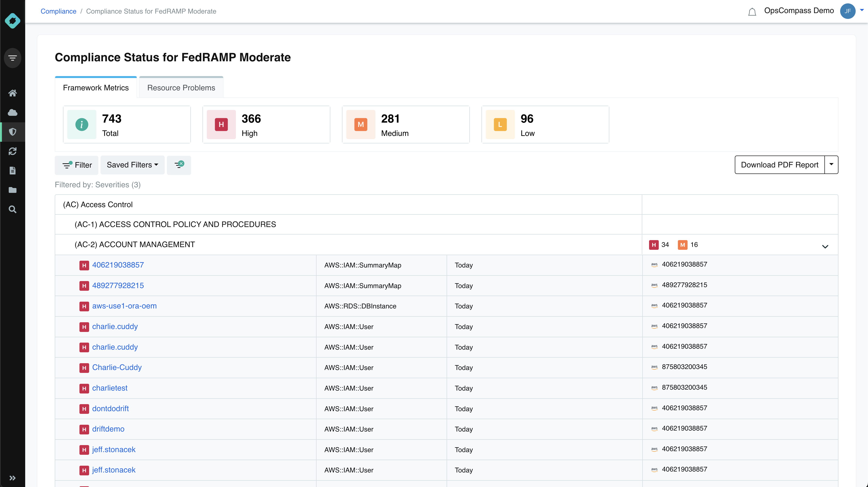Click the 743 Total count
This screenshot has width=868, height=487.
tap(112, 119)
